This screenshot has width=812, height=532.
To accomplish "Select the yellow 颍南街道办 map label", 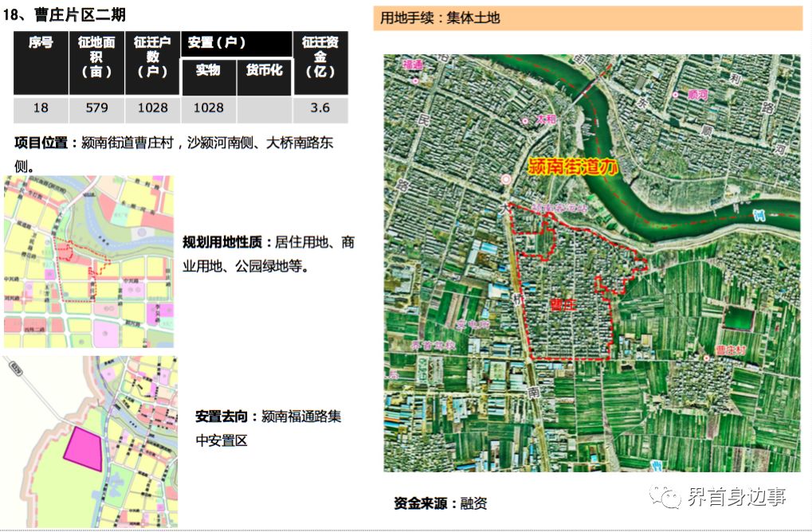I will pos(573,166).
